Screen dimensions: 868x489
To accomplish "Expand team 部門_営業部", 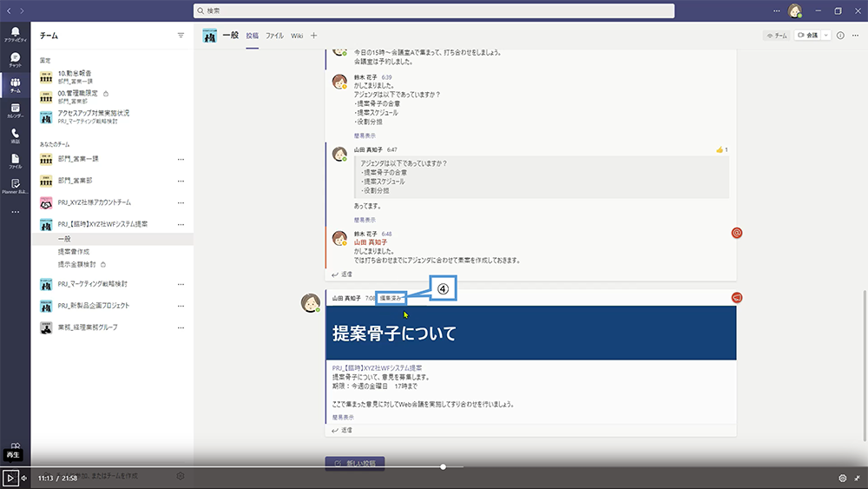I will pos(75,181).
